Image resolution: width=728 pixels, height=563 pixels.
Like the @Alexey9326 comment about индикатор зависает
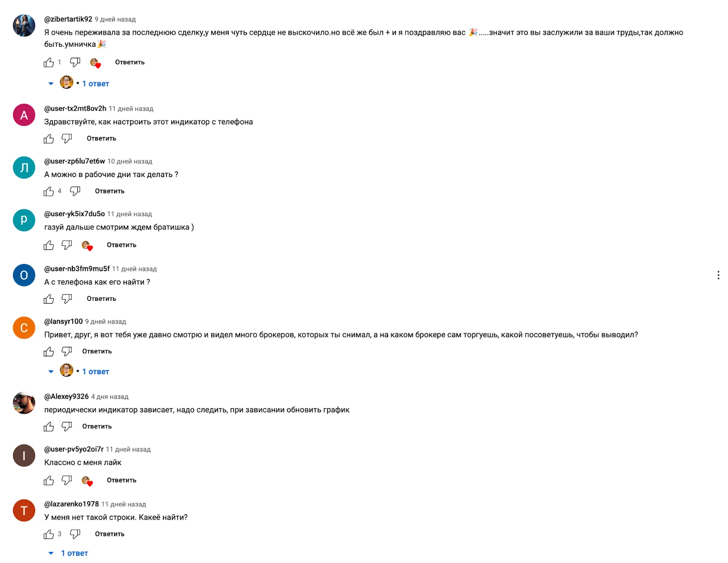[x=49, y=426]
